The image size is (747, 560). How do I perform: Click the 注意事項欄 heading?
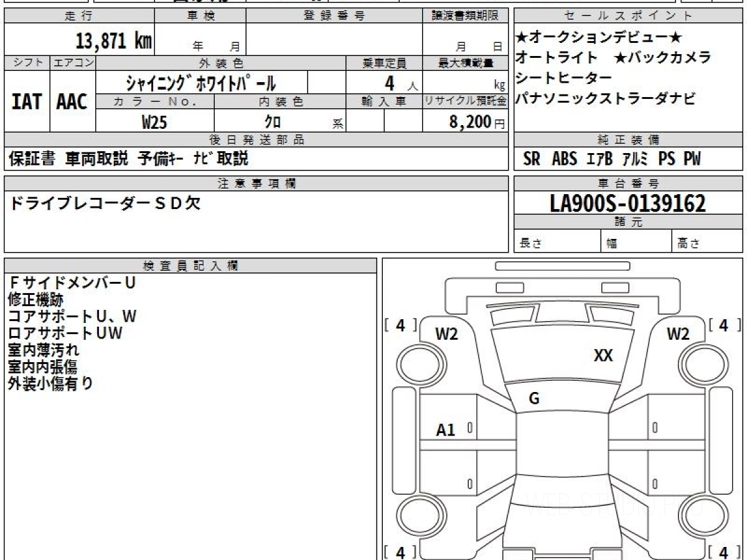click(256, 184)
